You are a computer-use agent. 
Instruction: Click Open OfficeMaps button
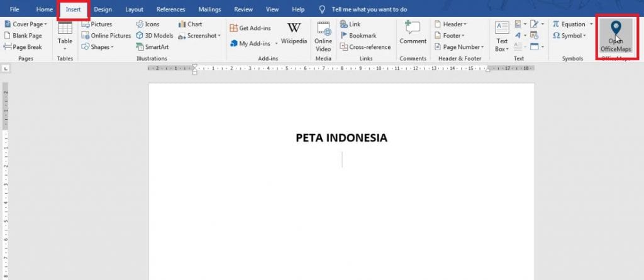(616, 36)
